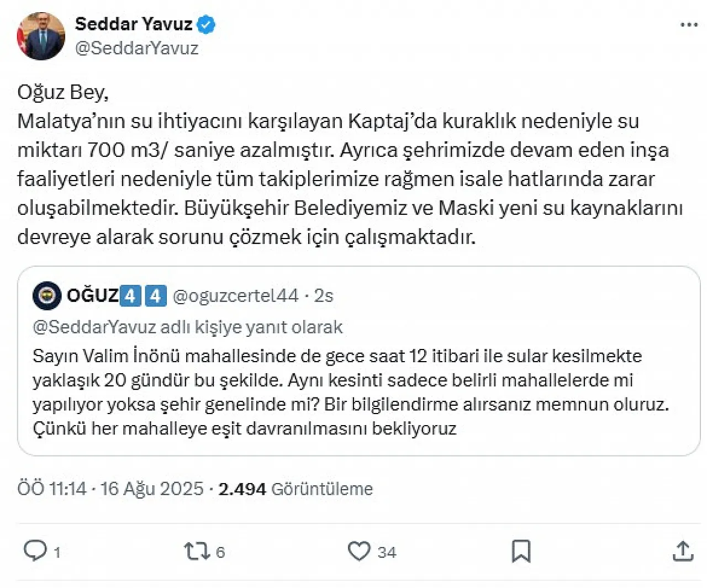Viewport: 707px width, 588px height.
Task: Open the three-dot more options menu
Action: (x=689, y=25)
